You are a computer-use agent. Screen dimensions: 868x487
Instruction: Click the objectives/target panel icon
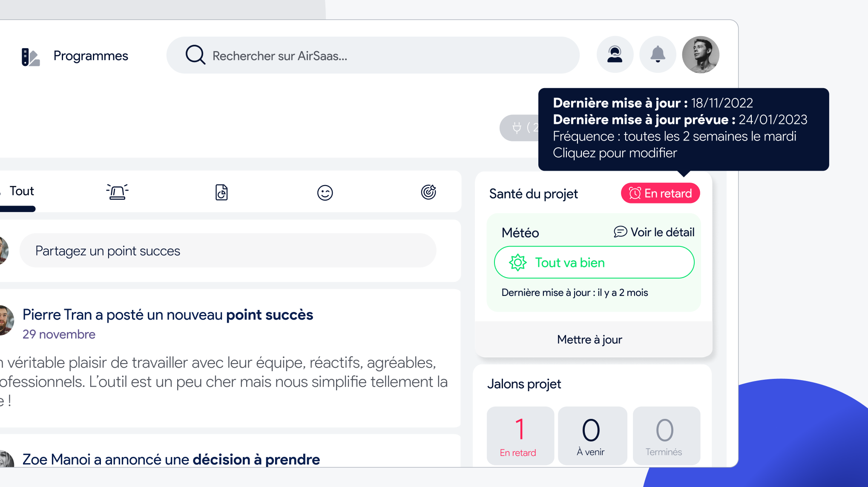[428, 192]
